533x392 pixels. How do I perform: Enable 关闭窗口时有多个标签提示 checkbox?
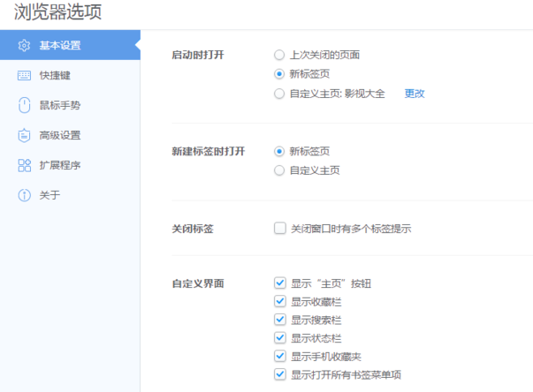[280, 229]
